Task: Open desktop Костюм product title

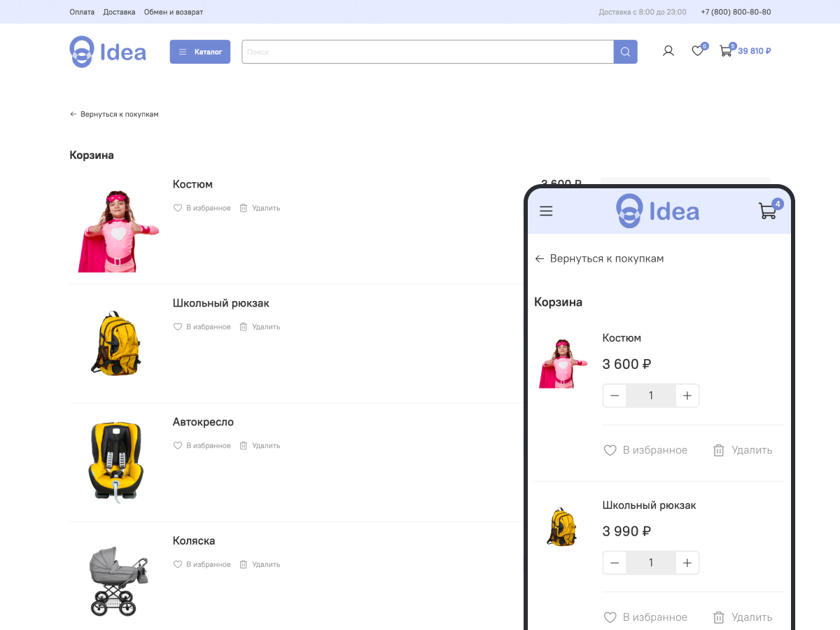Action: [192, 184]
